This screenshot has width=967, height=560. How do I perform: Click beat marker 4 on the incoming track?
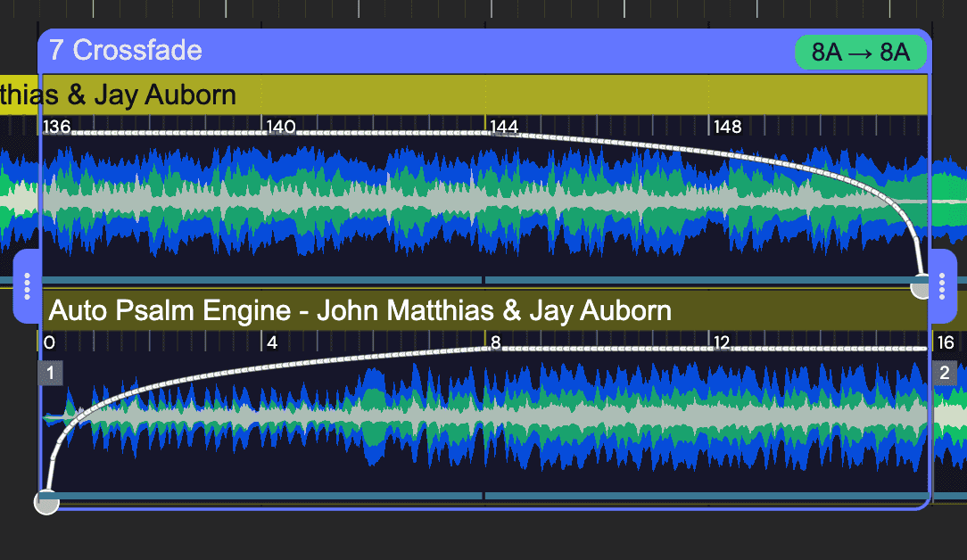coord(272,342)
